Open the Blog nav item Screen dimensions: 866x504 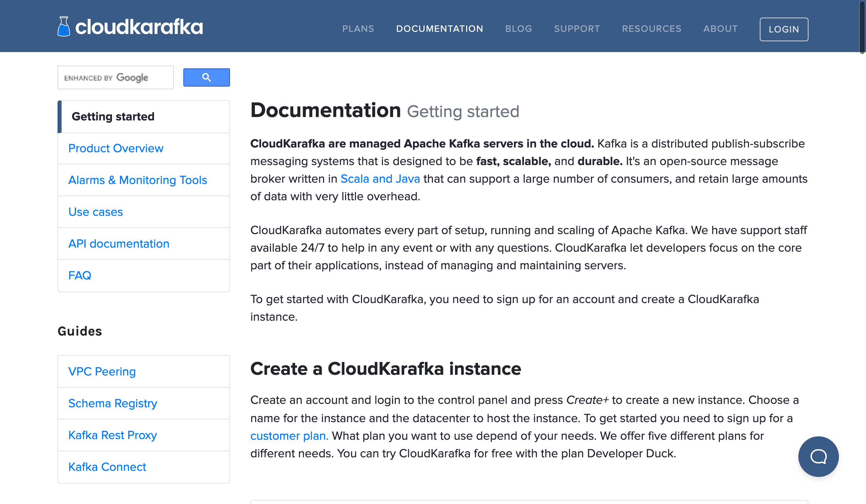click(x=519, y=29)
